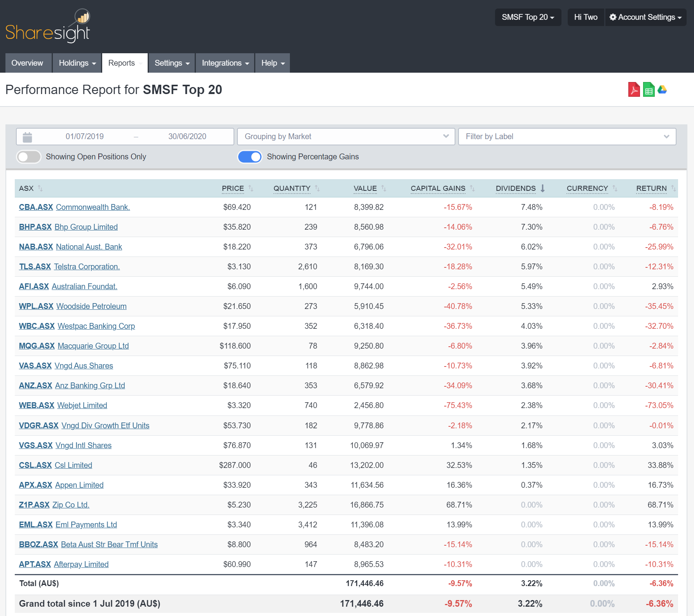
Task: Export the report to a spreadsheet
Action: coord(648,90)
